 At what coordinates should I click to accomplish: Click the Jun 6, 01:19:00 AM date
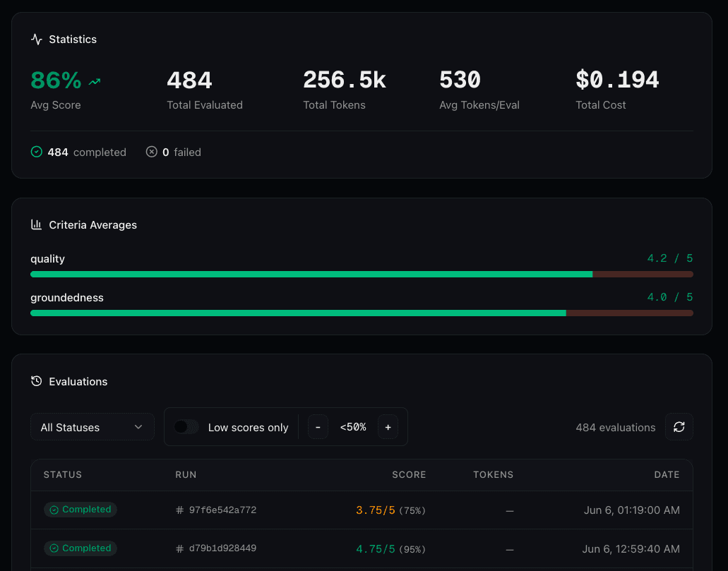click(x=631, y=510)
